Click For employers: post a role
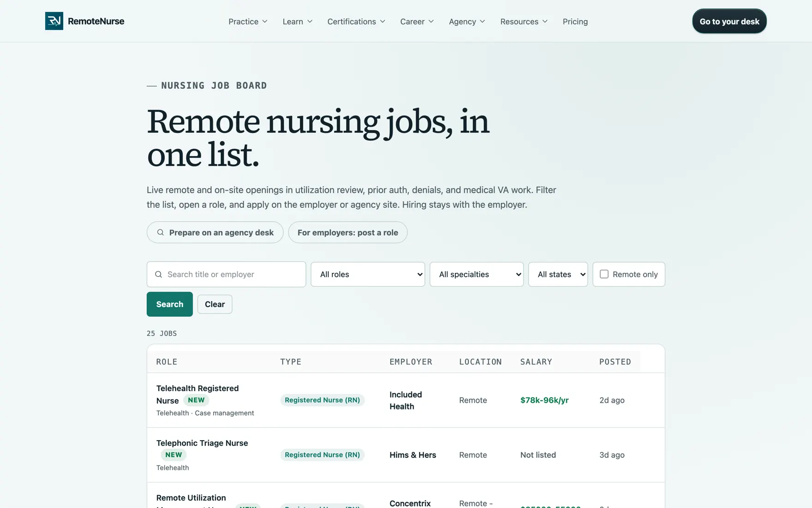This screenshot has height=508, width=812. [x=348, y=232]
